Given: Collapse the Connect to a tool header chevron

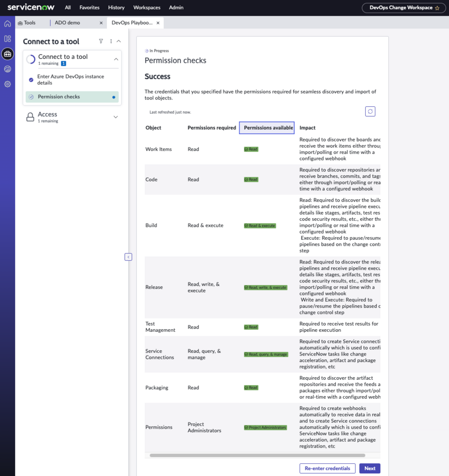Looking at the screenshot, I should tap(119, 41).
